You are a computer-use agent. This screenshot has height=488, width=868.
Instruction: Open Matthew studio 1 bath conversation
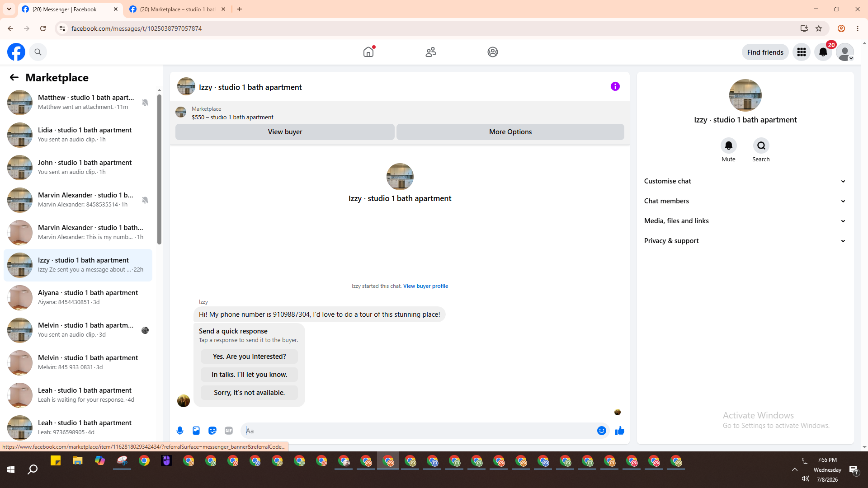pos(78,103)
